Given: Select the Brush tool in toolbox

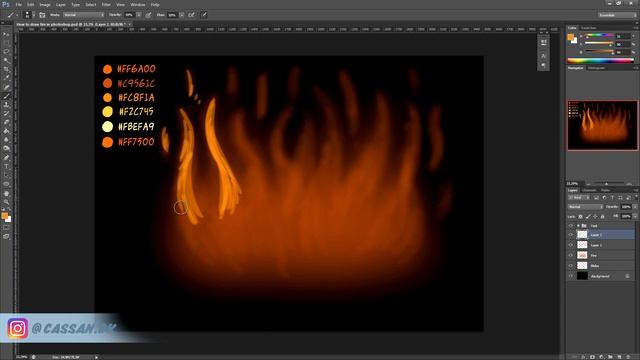Looking at the screenshot, I should pos(6,96).
